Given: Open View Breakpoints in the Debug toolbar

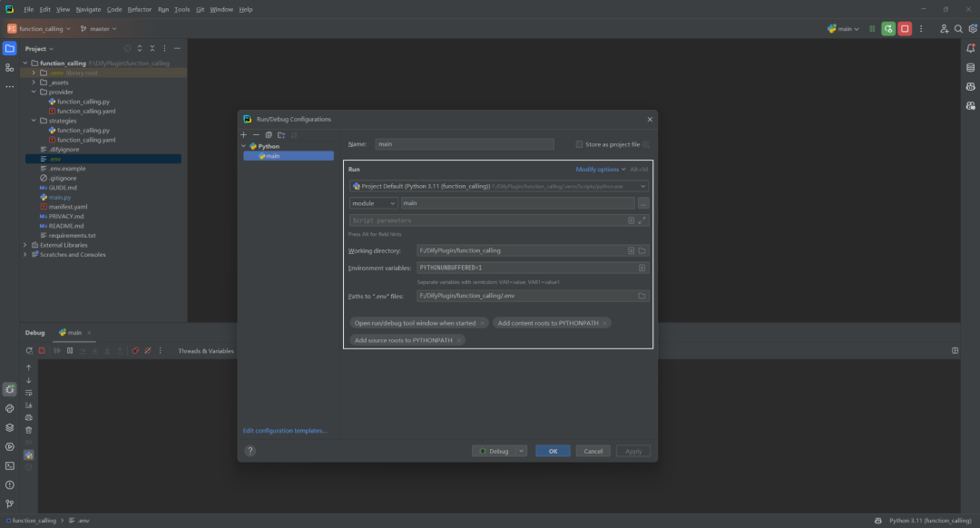Looking at the screenshot, I should coord(135,351).
